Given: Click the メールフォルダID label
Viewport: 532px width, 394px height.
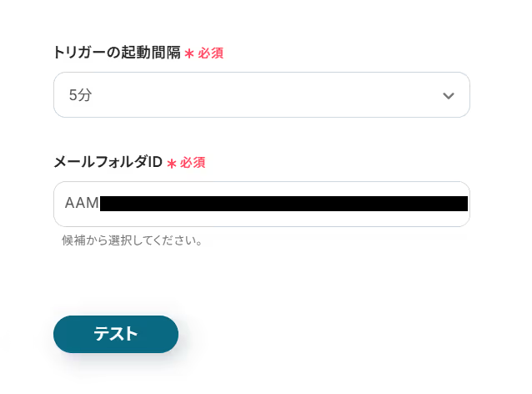Looking at the screenshot, I should tap(108, 162).
